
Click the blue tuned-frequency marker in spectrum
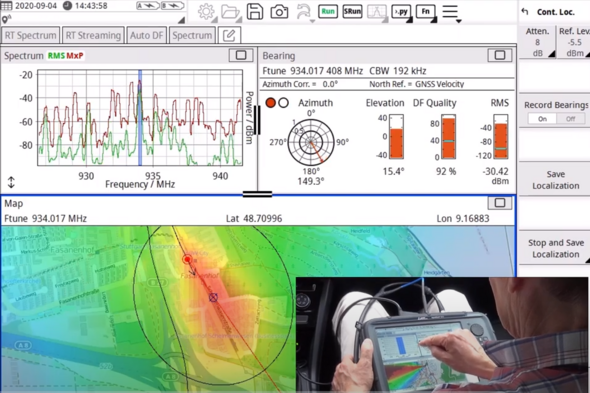click(140, 117)
